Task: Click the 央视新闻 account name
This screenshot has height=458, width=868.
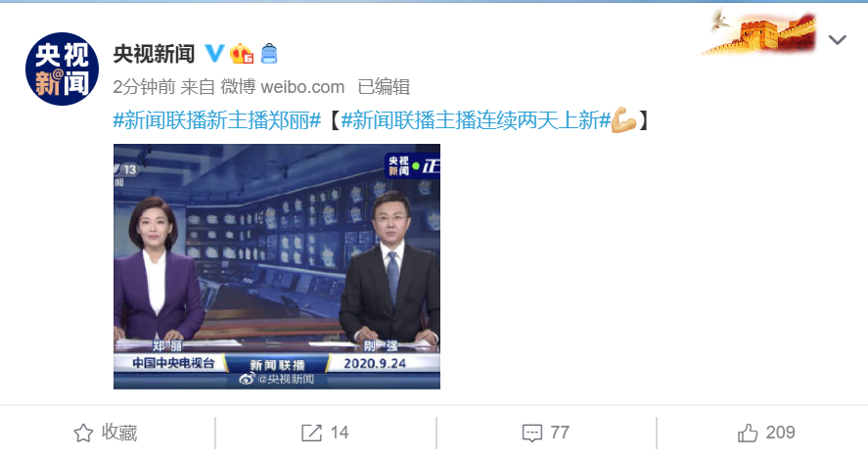Action: point(154,54)
